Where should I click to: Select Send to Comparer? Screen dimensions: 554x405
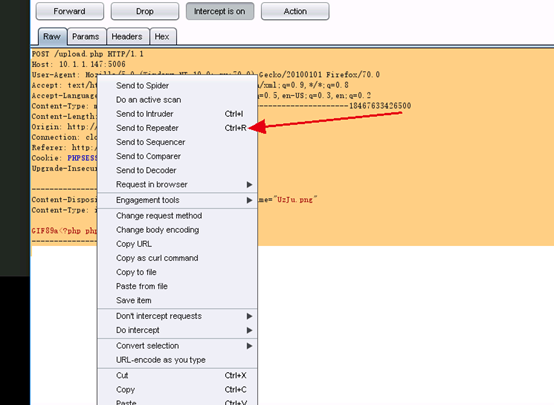point(177,156)
